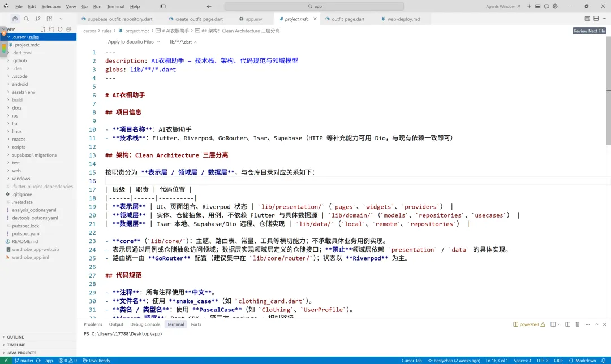Open pubspec.yaml in the file tree
The image size is (611, 364).
[38, 233]
